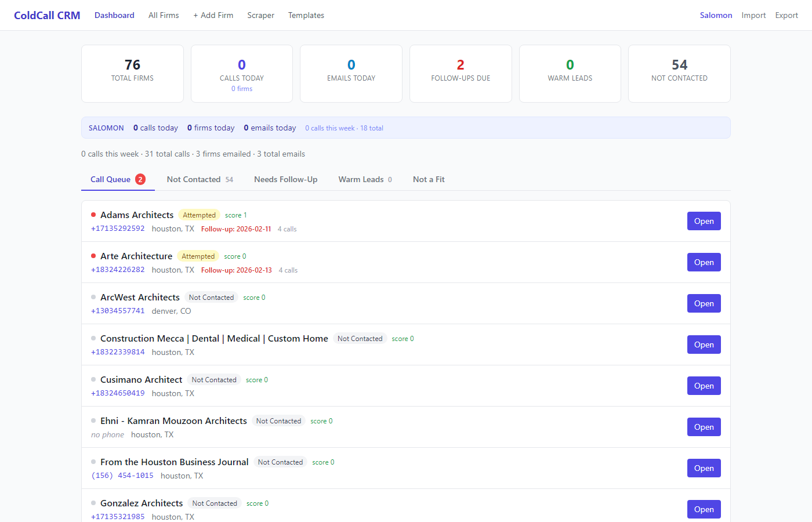Image resolution: width=812 pixels, height=522 pixels.
Task: Click '0 calls this week · 18 total' text
Action: click(x=344, y=128)
